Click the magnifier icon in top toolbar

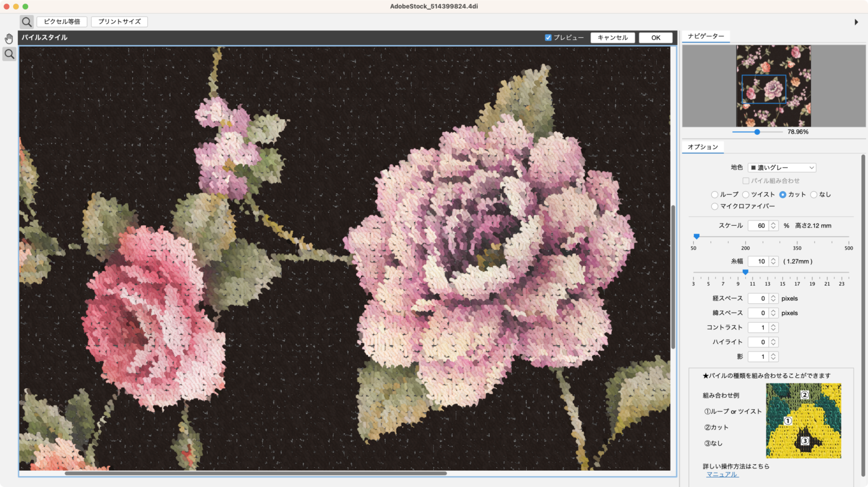point(26,22)
